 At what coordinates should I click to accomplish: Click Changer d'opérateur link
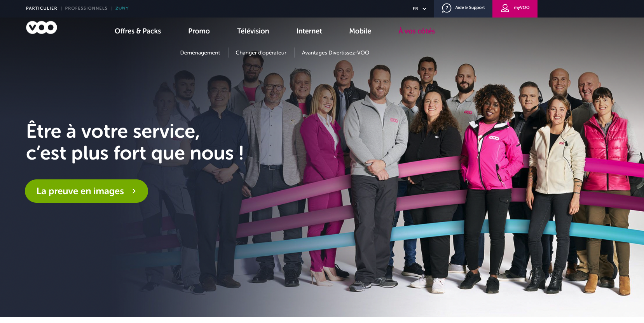tap(261, 53)
